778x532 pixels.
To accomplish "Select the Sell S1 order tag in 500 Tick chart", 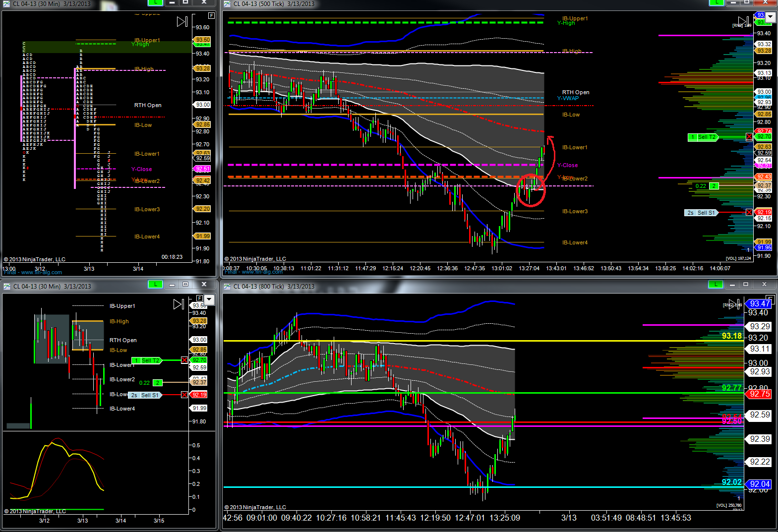I will coord(701,213).
